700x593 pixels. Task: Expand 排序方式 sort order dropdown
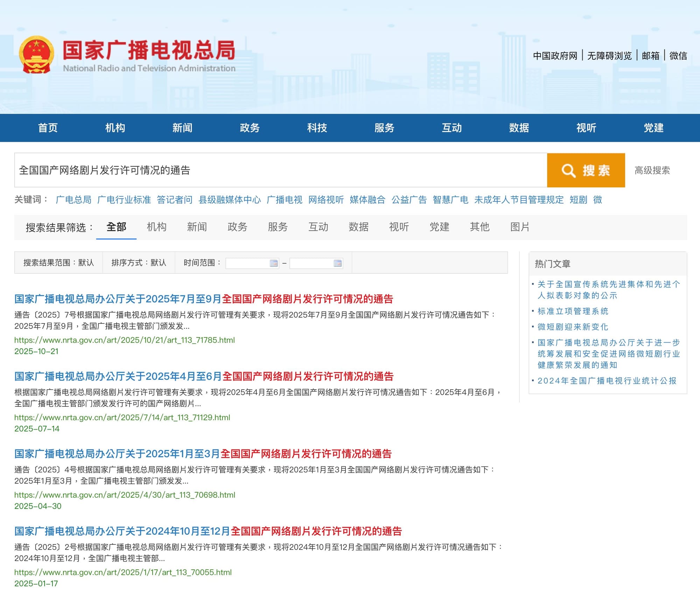click(139, 263)
